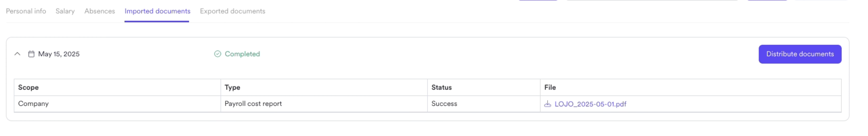The width and height of the screenshot is (868, 136).
Task: Click the calendar icon beside the date
Action: point(31,54)
